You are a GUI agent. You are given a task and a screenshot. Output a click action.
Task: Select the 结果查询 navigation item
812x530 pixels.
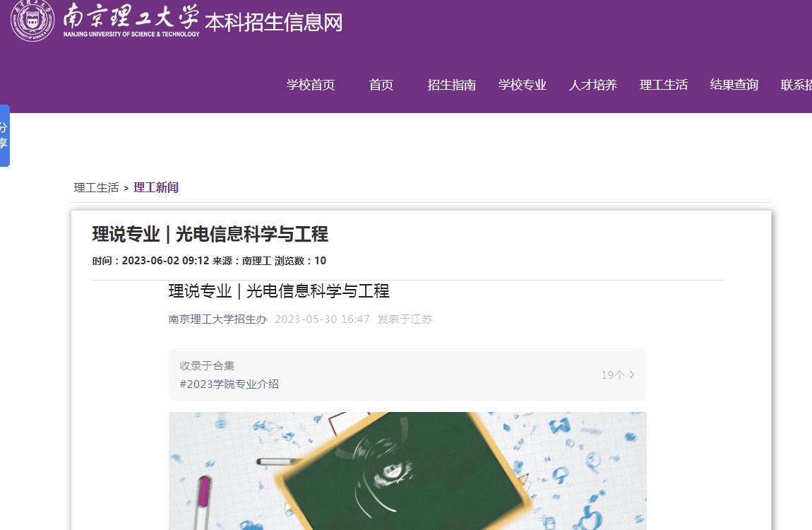[x=734, y=85]
